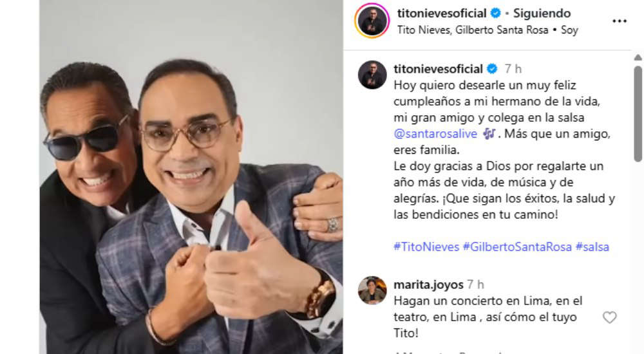This screenshot has height=354, width=644.
Task: Click the comments scrollbar thumb
Action: pyautogui.click(x=638, y=114)
